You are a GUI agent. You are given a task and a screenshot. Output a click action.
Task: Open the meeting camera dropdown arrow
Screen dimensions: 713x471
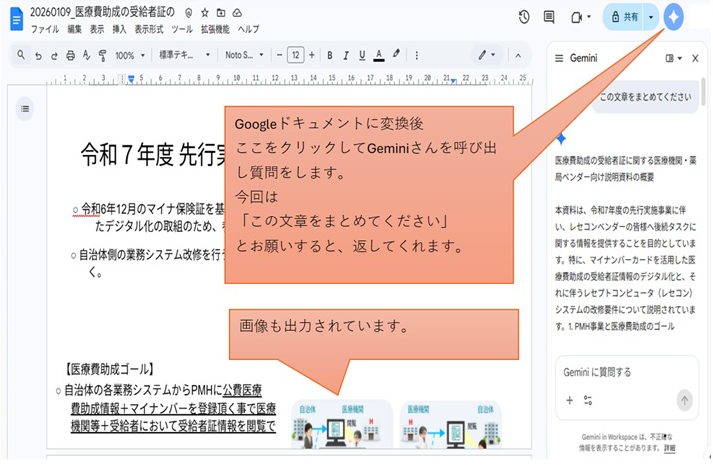point(589,17)
